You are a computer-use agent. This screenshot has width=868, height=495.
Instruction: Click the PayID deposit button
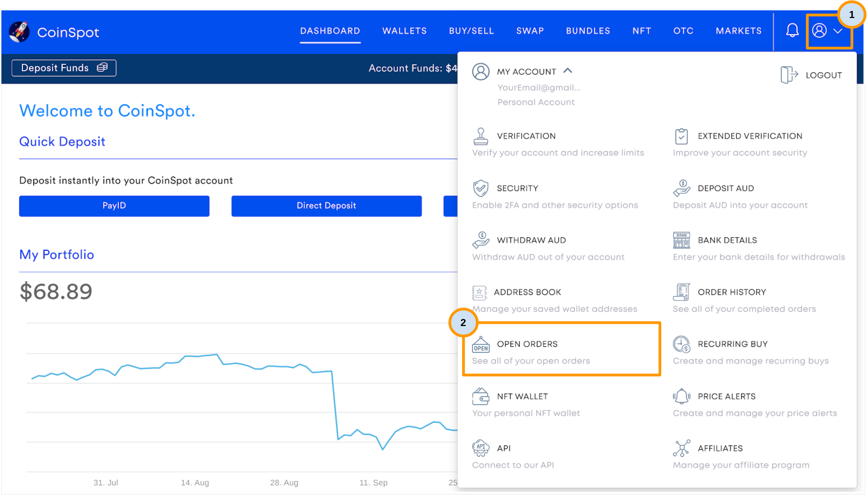coord(114,206)
